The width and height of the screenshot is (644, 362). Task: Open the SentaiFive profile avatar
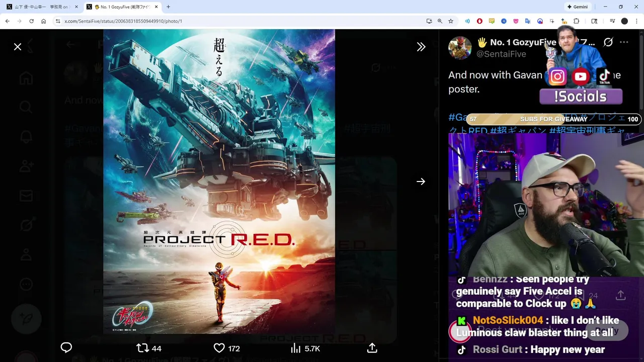(x=460, y=48)
